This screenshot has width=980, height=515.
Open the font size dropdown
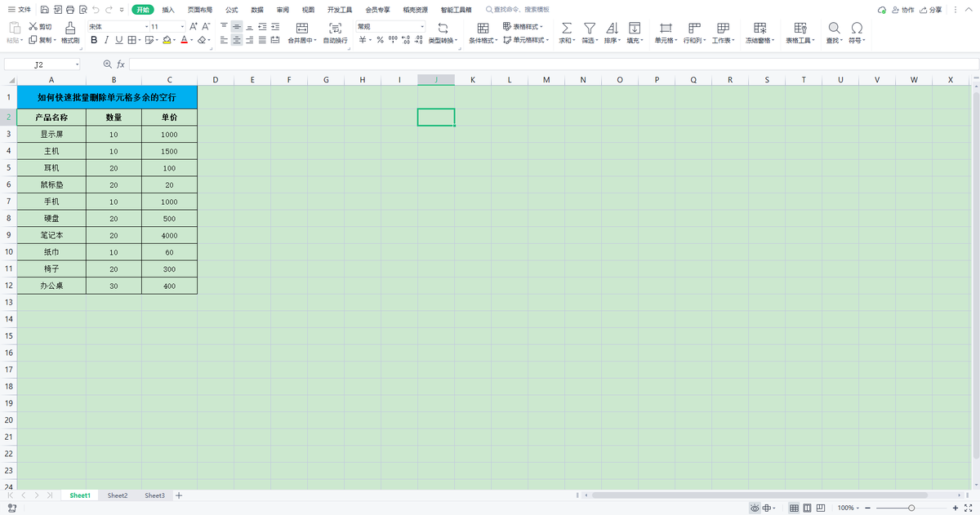182,27
